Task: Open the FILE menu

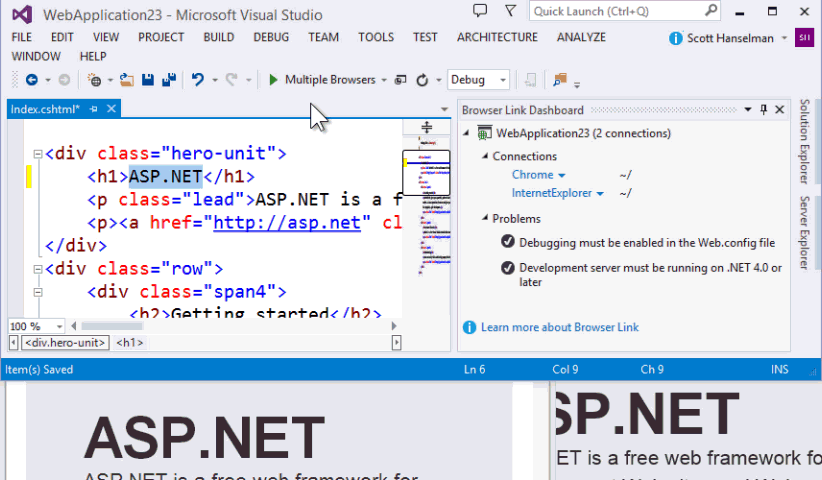Action: point(21,37)
